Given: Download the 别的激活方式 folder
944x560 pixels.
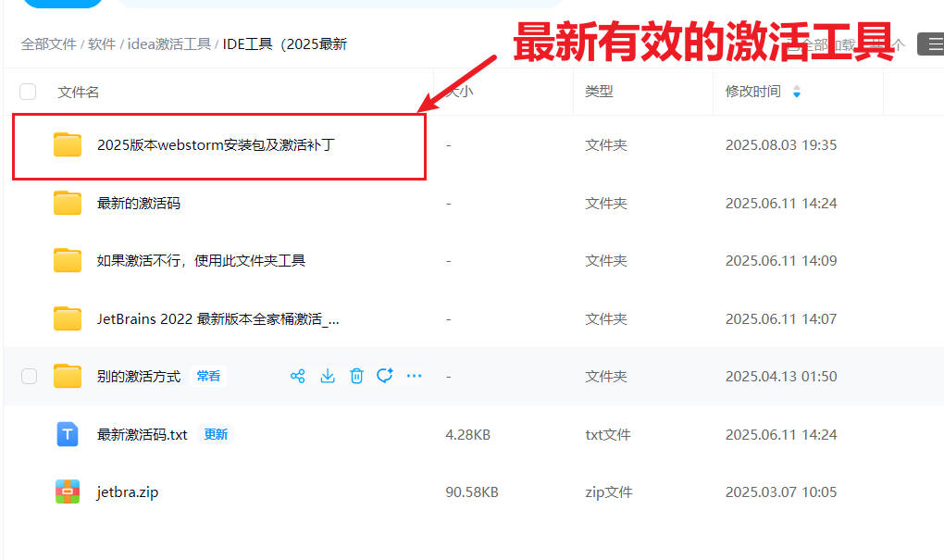Looking at the screenshot, I should [328, 377].
